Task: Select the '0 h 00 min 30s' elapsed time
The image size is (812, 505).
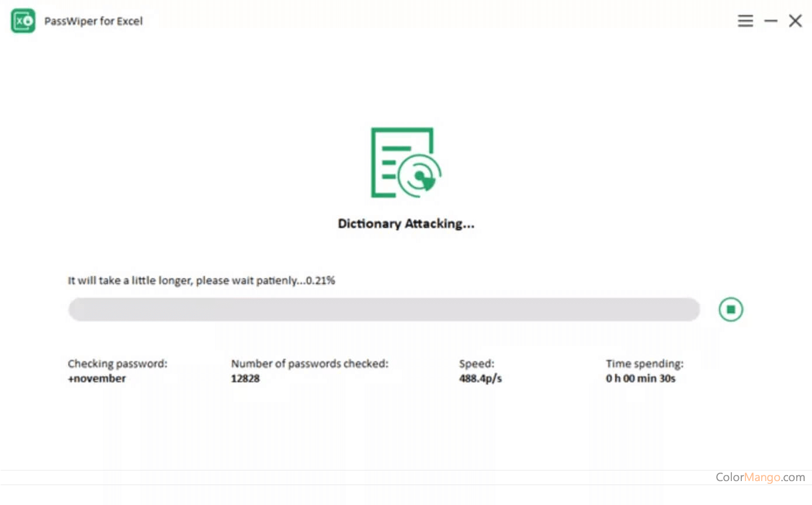Action: coord(640,378)
